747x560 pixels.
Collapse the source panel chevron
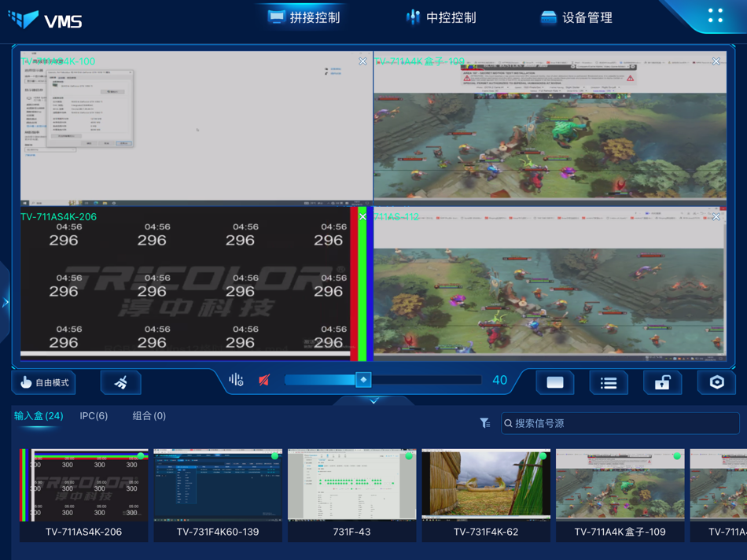[374, 401]
